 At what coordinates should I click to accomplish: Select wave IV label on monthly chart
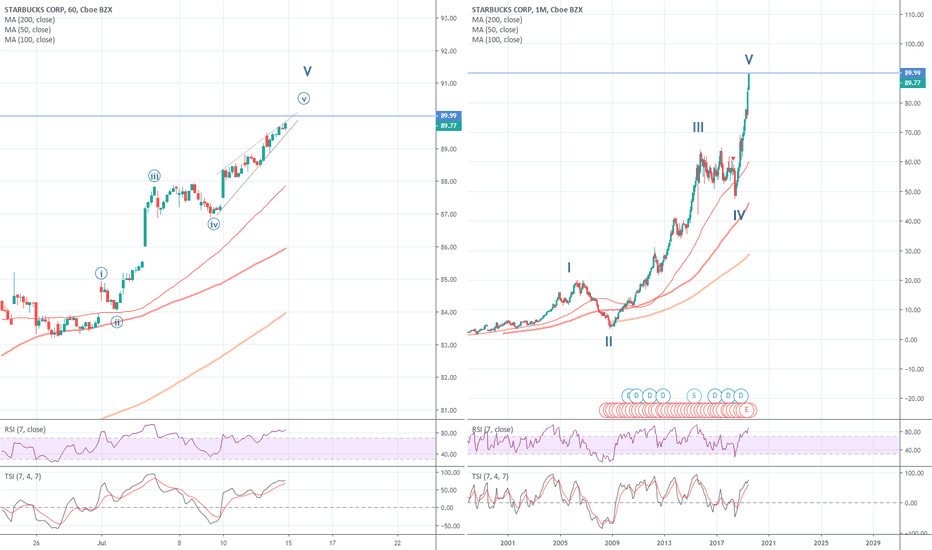coord(739,215)
